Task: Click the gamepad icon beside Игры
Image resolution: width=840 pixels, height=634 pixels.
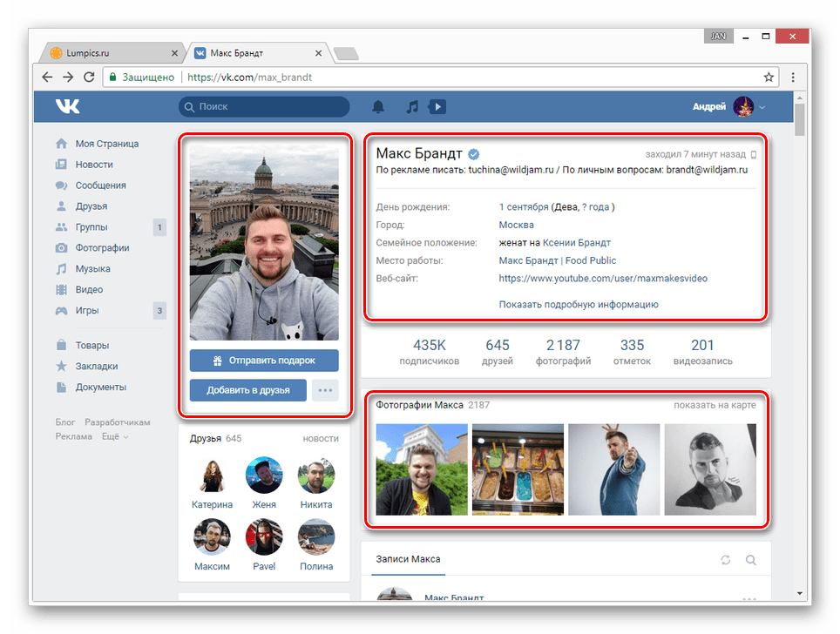Action: pyautogui.click(x=62, y=311)
